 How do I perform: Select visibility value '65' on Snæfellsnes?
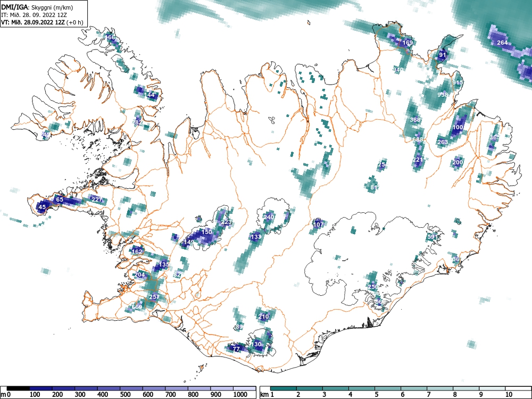(x=60, y=199)
